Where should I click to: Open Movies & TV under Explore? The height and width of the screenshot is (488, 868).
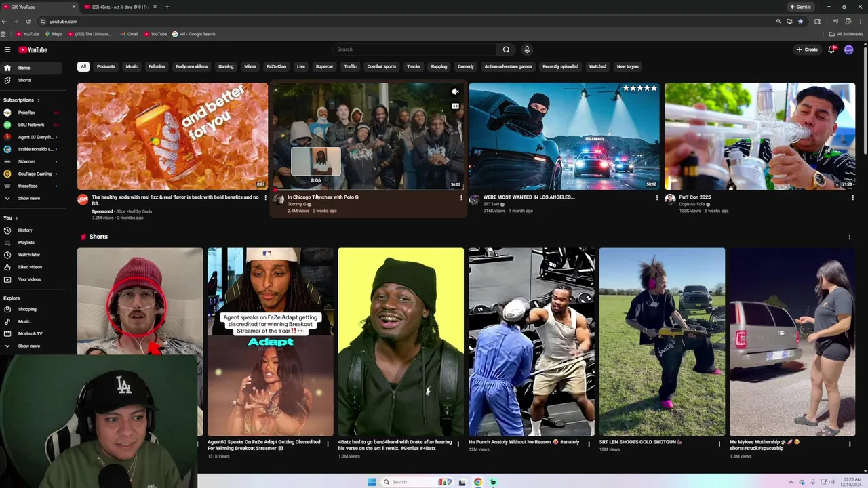tap(31, 333)
